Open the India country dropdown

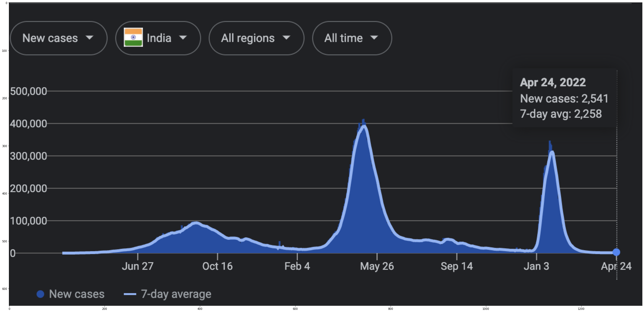click(x=158, y=38)
